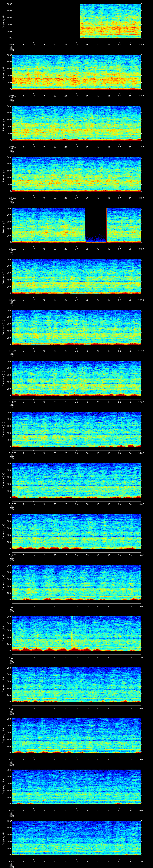This screenshot has height=868, width=153.
Task: Click 'Frequency (Hz)' label of the 2:04:00 spectrogram
Action: click(x=3, y=21)
